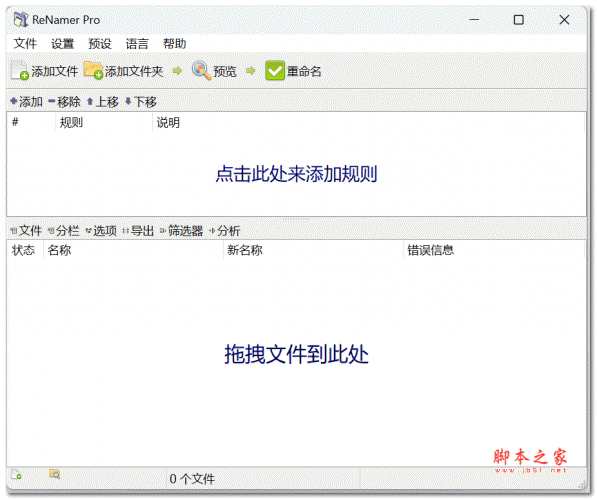Click the small add-file icon in status bar
The height and width of the screenshot is (500, 597).
coord(16,474)
